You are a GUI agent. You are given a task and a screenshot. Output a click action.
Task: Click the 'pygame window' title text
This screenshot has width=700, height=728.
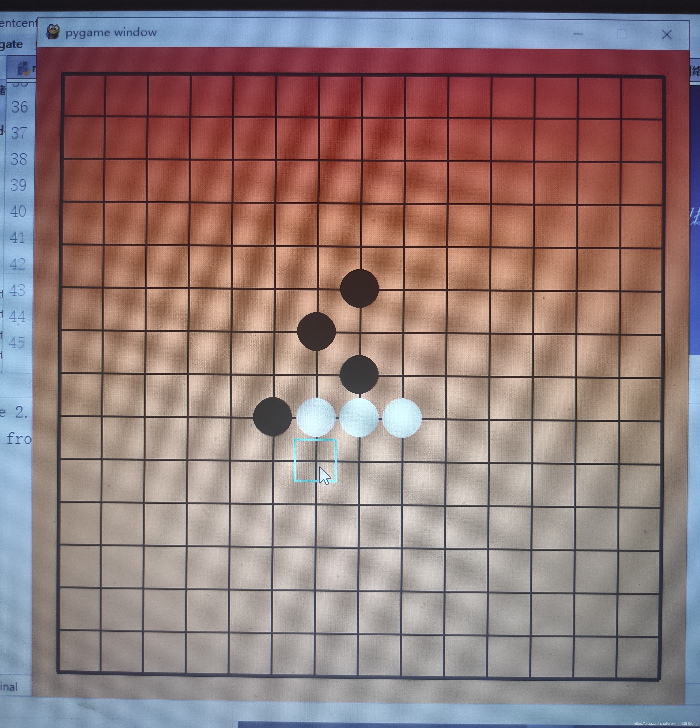[x=111, y=32]
